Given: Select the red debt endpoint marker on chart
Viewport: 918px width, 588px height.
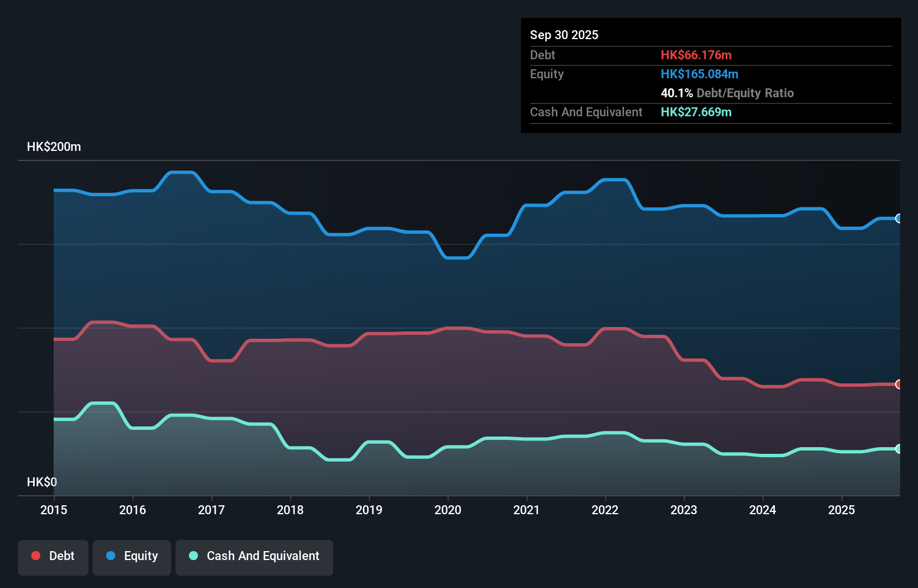Looking at the screenshot, I should pyautogui.click(x=898, y=385).
